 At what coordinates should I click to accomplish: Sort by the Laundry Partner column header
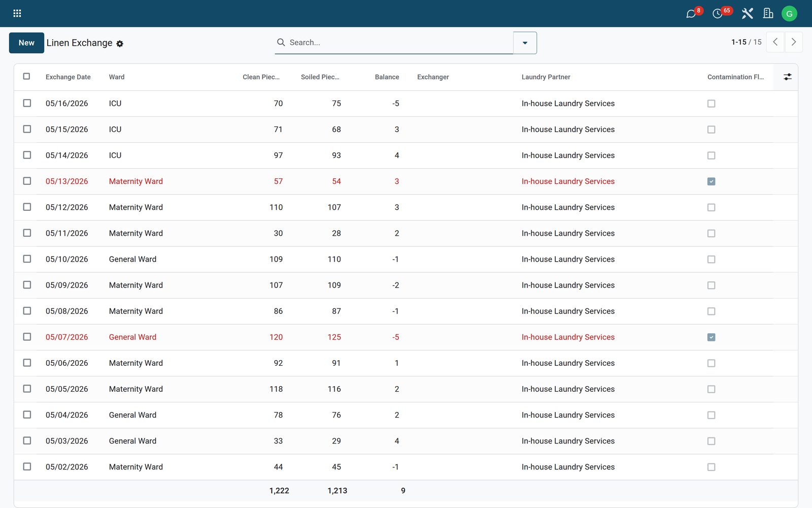(x=546, y=77)
